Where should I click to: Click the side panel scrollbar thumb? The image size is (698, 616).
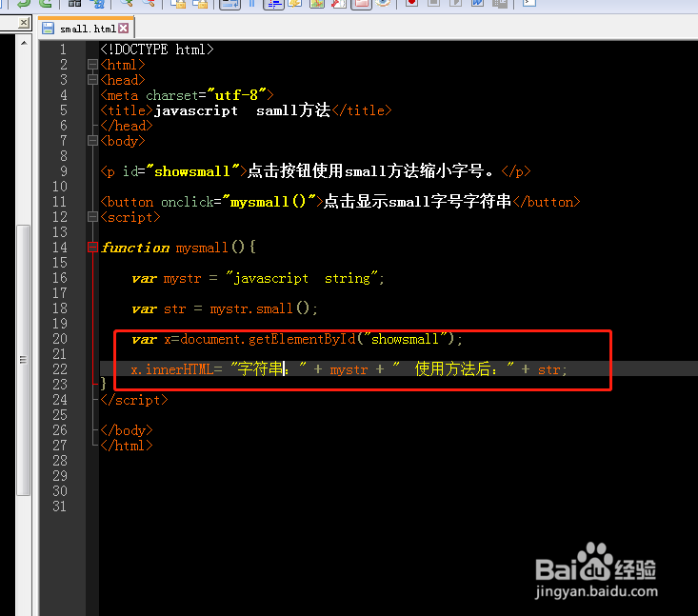click(x=23, y=360)
